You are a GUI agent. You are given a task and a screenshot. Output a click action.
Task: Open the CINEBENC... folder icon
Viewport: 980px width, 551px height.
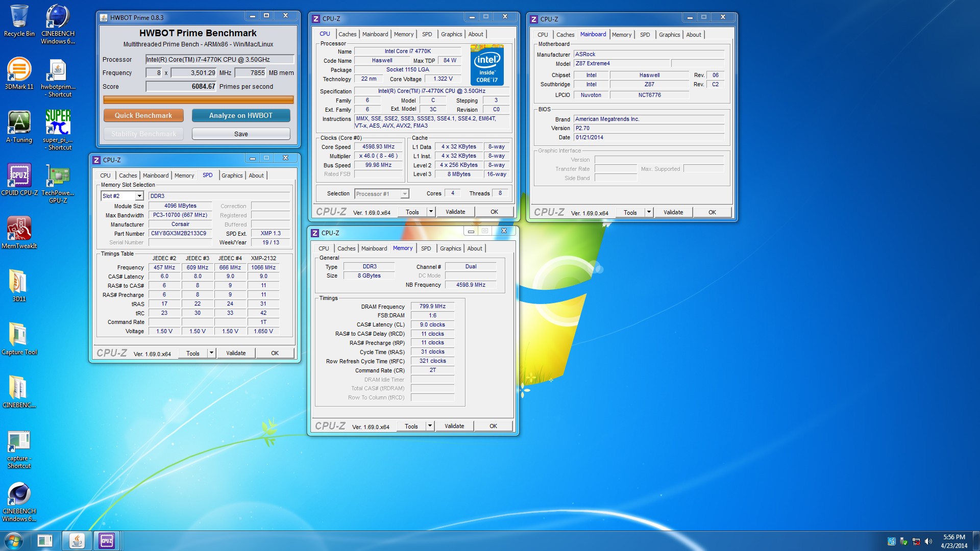(19, 392)
